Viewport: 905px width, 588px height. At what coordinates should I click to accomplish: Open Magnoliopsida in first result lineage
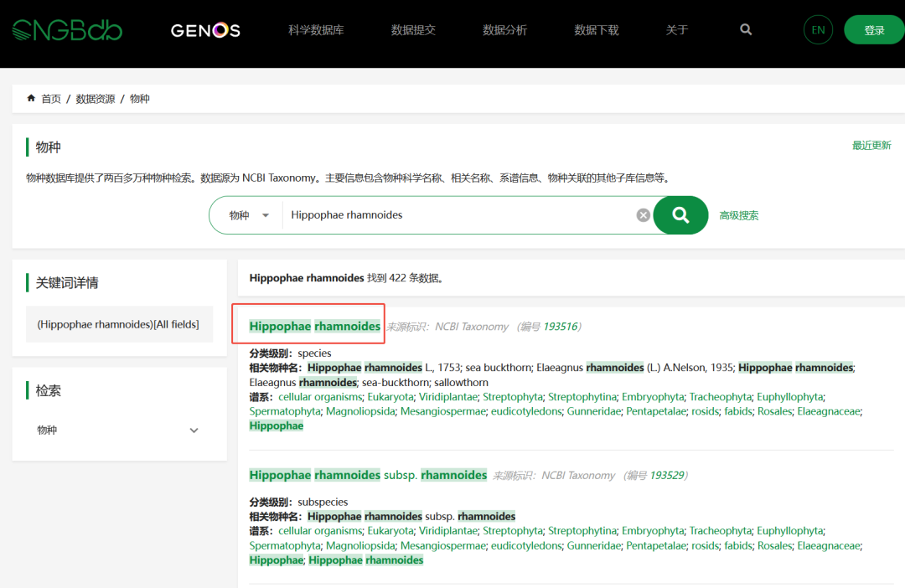pyautogui.click(x=360, y=411)
